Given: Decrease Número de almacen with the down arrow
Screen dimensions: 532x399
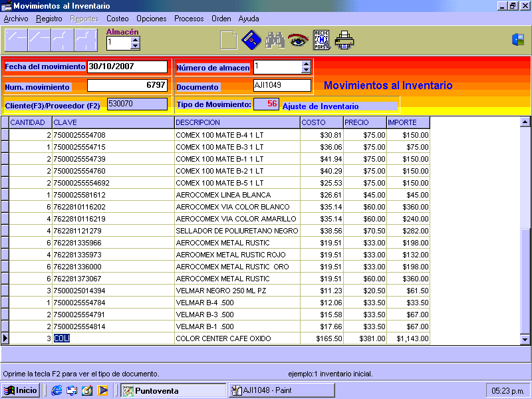Looking at the screenshot, I should point(306,70).
